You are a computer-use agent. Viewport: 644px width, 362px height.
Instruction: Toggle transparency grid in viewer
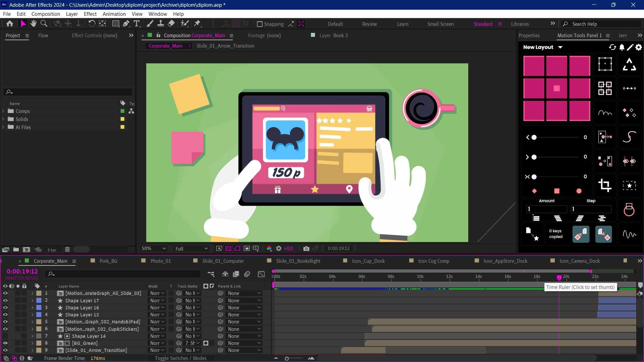pos(228,248)
